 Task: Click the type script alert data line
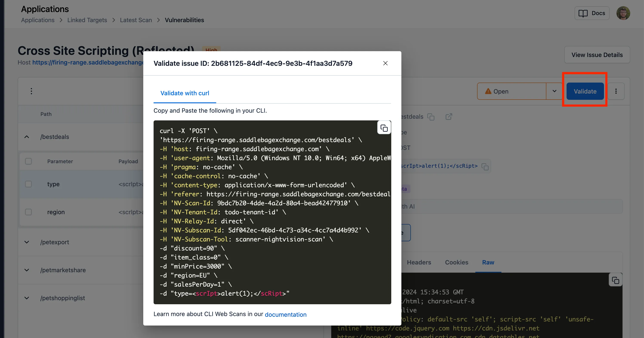point(225,293)
